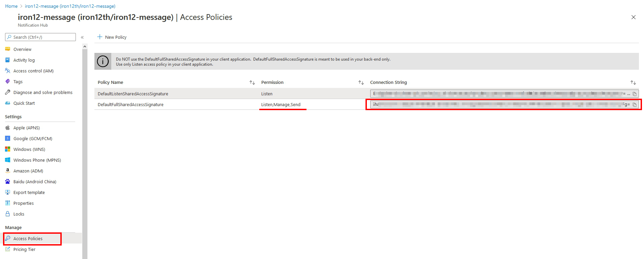Screen dimensions: 644x259
Task: Open Tags menu item
Action: pos(18,82)
